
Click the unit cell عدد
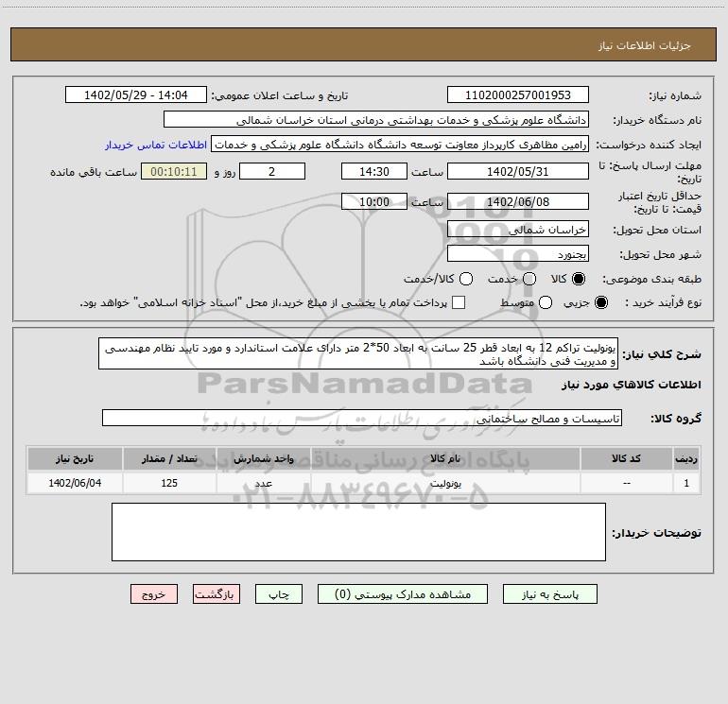coord(263,483)
